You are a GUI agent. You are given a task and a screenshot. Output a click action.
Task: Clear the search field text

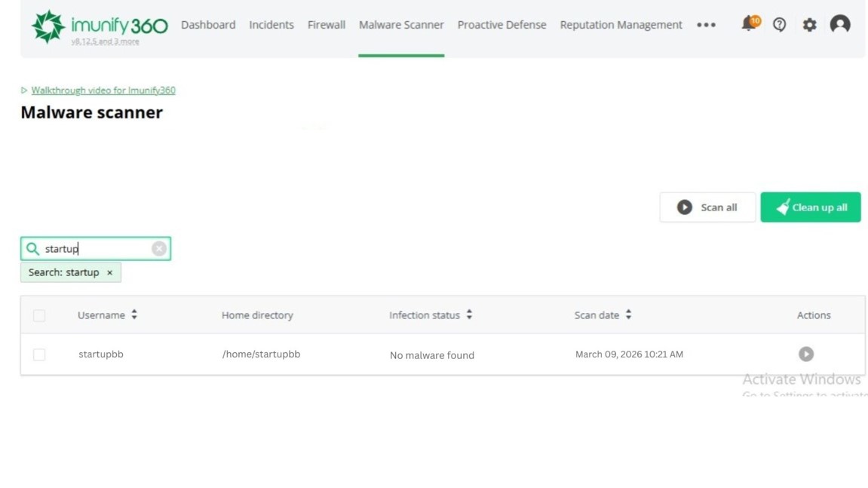[x=158, y=249]
